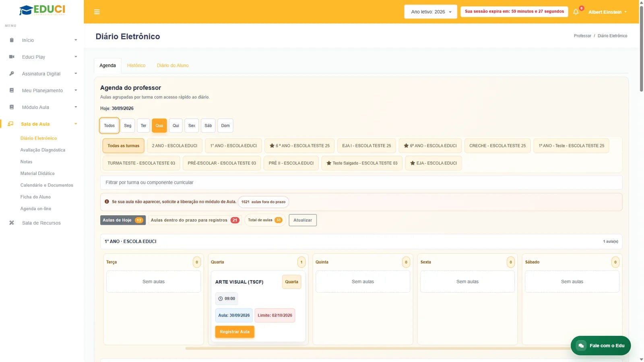This screenshot has height=362, width=644.
Task: Expand the Meu Planejamento menu arrow
Action: point(76,90)
